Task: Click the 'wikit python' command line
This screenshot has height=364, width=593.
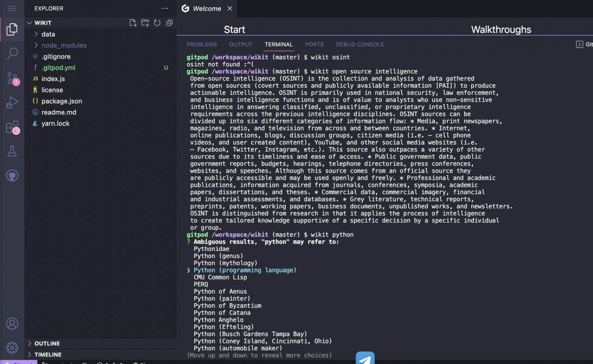Action: (332, 235)
